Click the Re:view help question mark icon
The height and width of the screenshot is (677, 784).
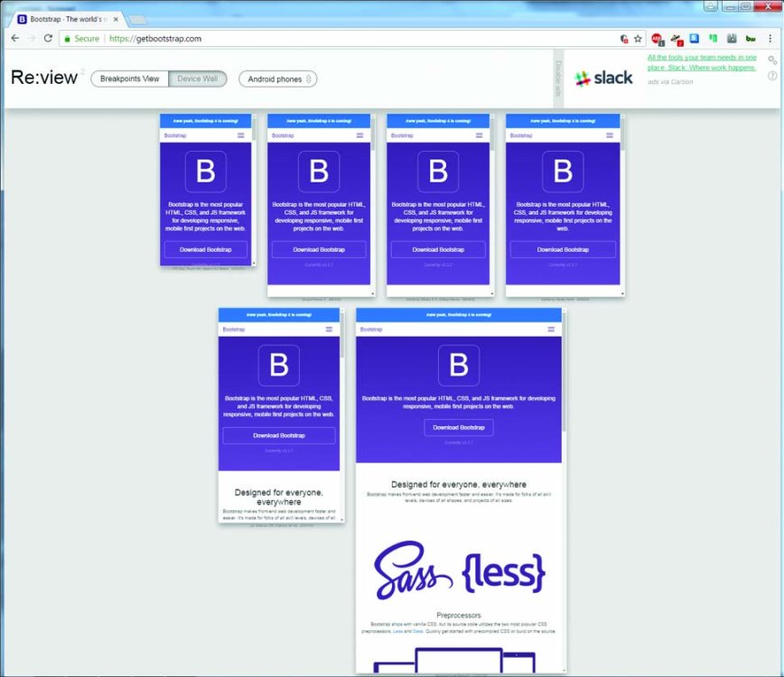(772, 76)
